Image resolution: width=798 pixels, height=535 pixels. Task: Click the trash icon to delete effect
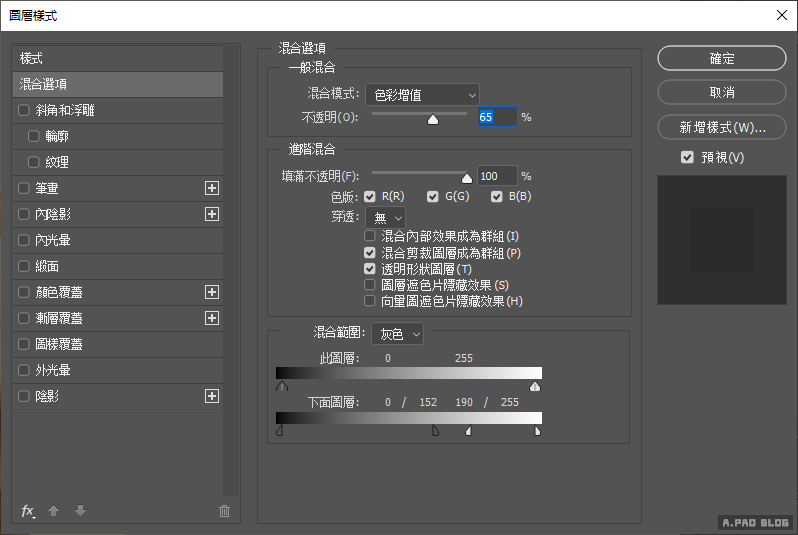tap(224, 511)
